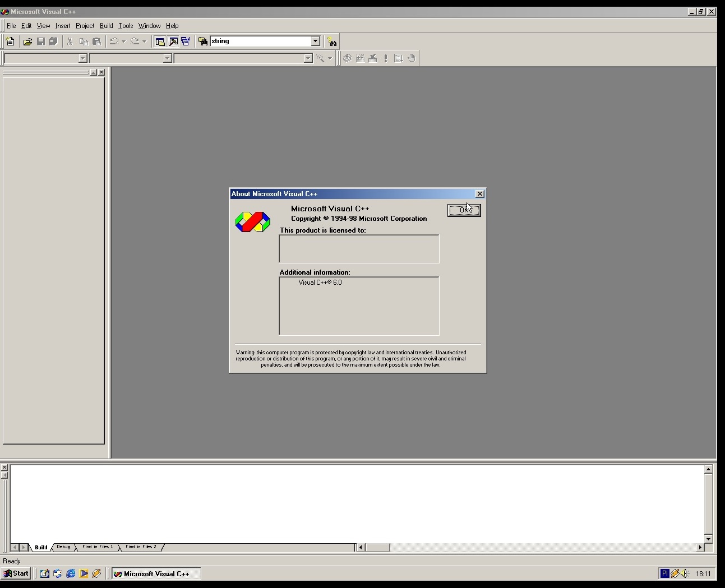The height and width of the screenshot is (588, 725).
Task: Switch to the Build output tab
Action: tap(41, 547)
